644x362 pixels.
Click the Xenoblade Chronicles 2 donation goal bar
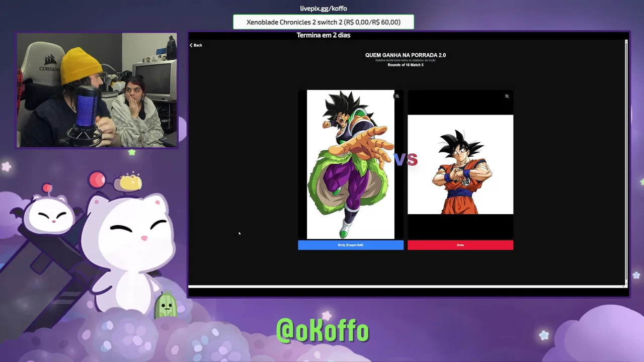pos(324,22)
